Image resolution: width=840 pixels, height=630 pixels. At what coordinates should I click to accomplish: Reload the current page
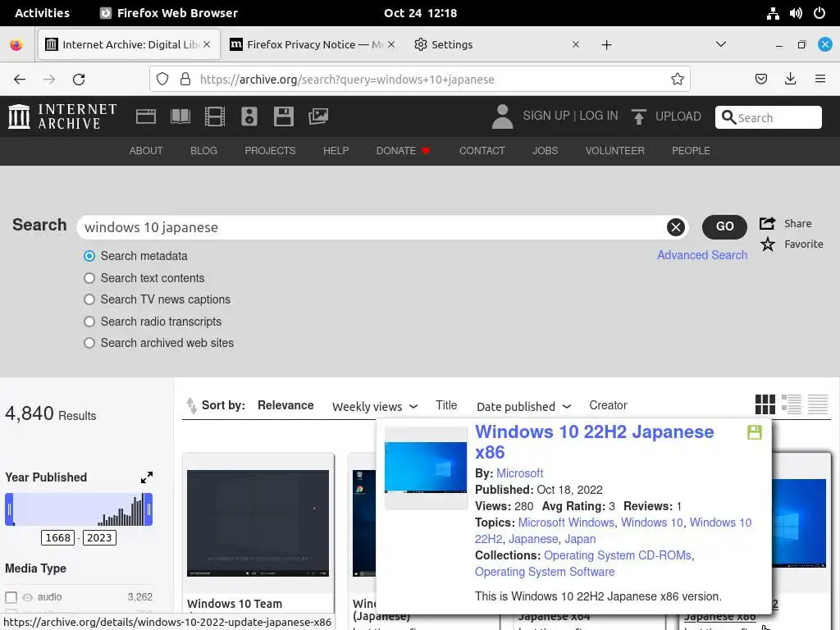click(x=79, y=80)
